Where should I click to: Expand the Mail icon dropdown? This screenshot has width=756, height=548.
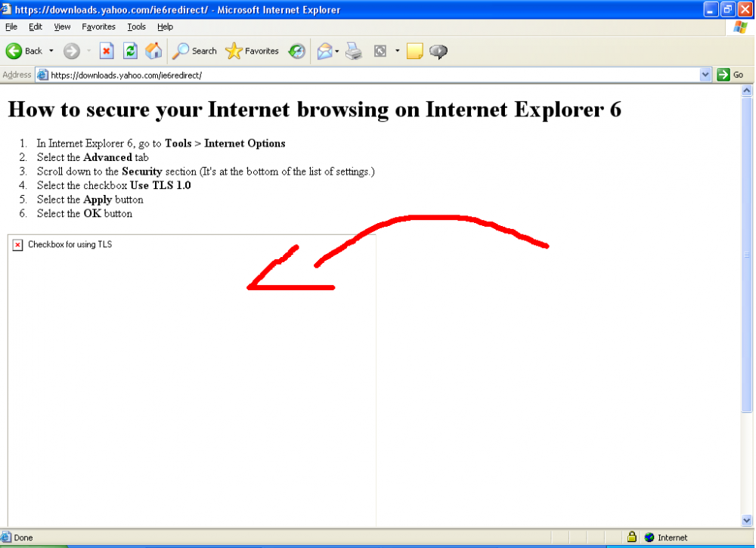click(336, 51)
